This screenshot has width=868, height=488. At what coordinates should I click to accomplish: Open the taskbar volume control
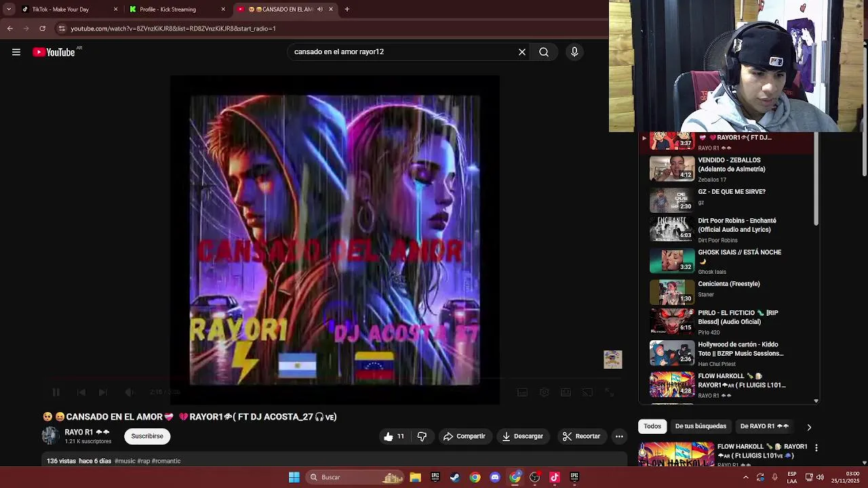point(820,477)
